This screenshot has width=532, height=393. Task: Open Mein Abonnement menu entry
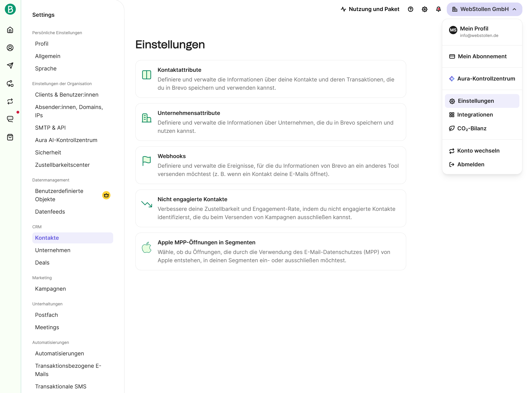482,56
